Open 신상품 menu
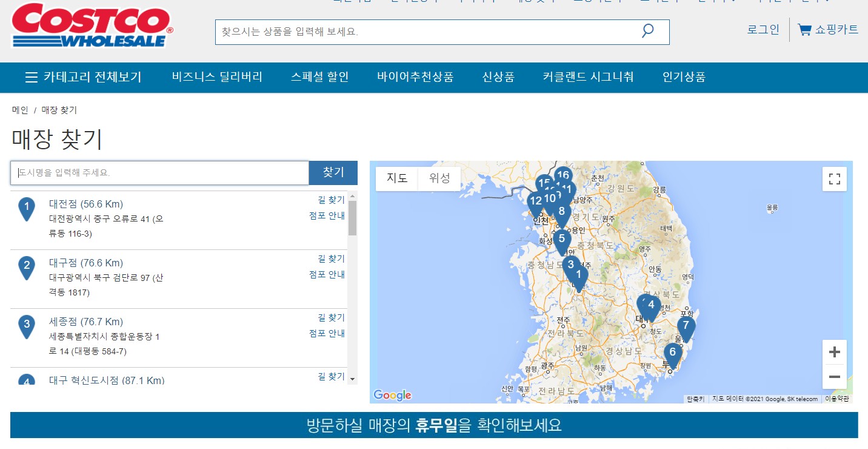Viewport: 868px width, 449px height. click(x=498, y=77)
